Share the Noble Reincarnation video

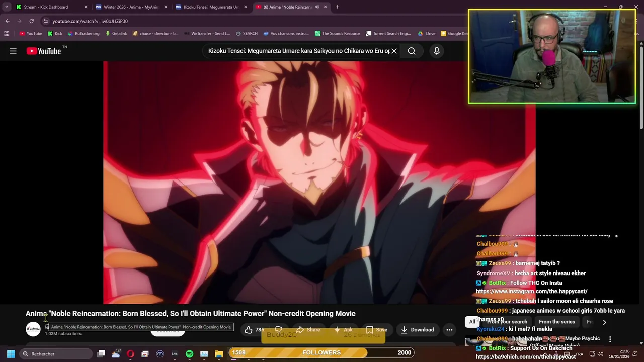(x=308, y=330)
